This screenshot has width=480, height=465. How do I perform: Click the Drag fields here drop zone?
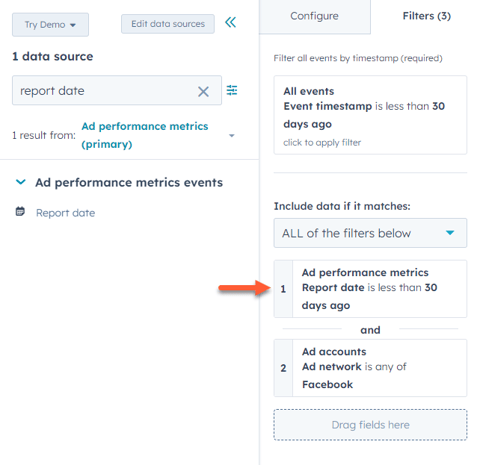click(370, 425)
